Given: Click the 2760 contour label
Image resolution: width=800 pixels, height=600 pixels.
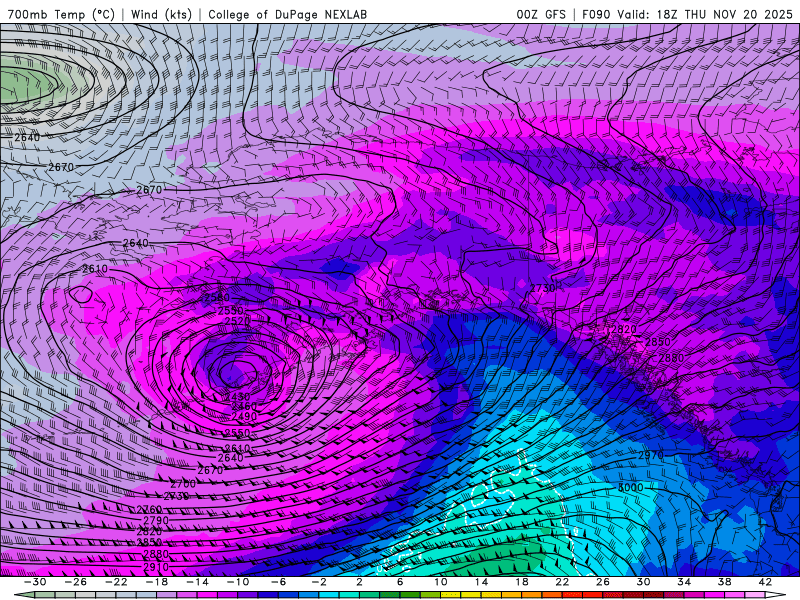Looking at the screenshot, I should coord(149,509).
